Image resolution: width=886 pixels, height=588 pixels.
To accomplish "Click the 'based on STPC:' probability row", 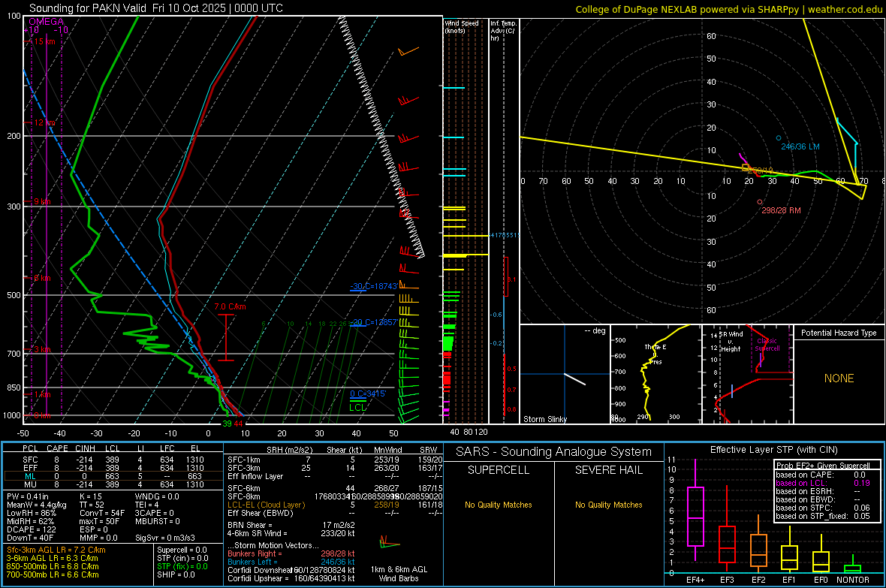I will 823,508.
